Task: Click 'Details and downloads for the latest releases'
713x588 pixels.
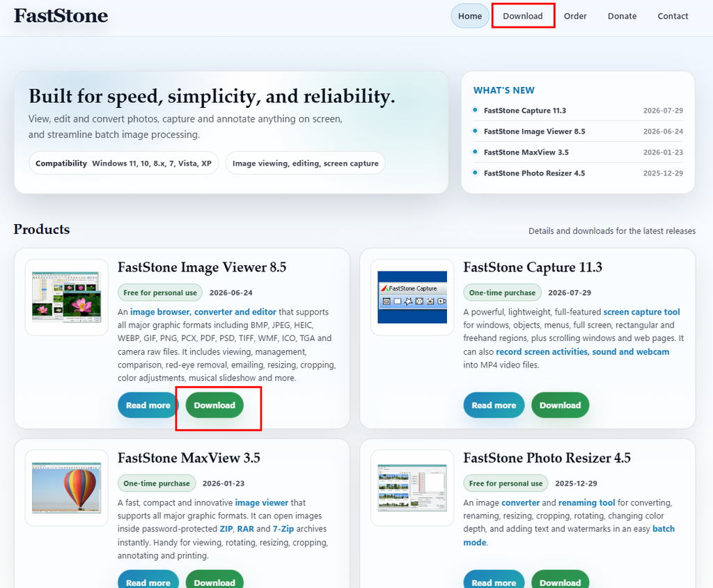Action: click(612, 231)
